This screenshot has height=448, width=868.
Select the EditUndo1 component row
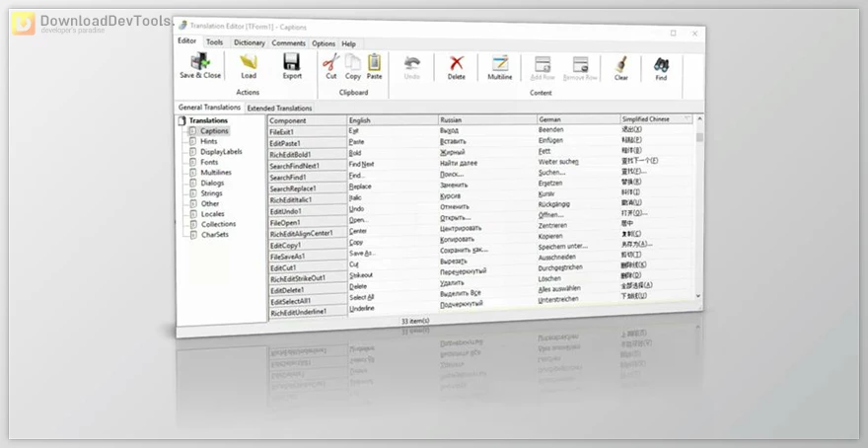pyautogui.click(x=307, y=211)
